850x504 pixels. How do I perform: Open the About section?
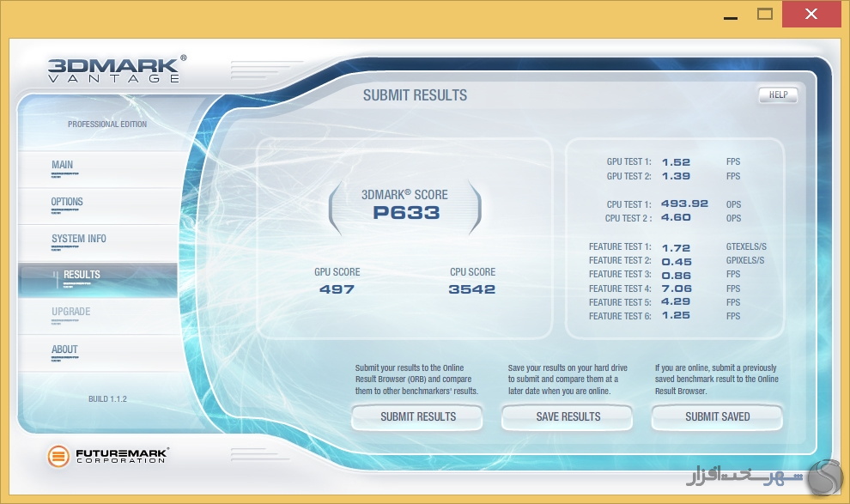tap(98, 354)
